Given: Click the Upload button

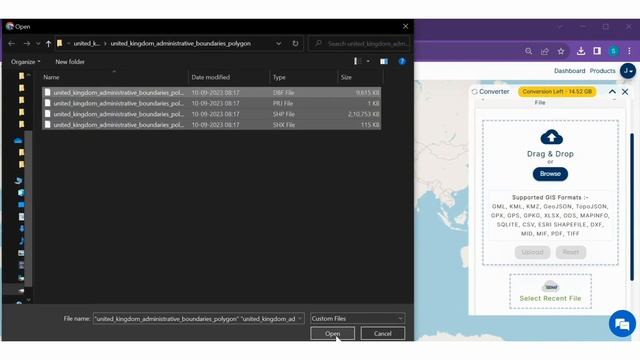Looking at the screenshot, I should coord(532,252).
